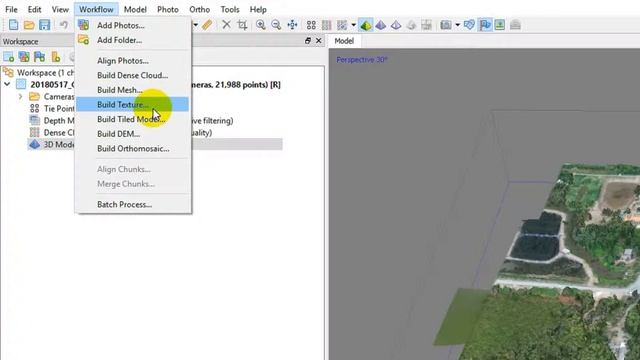This screenshot has height=360, width=640.
Task: Open the Tools menu
Action: 230,9
